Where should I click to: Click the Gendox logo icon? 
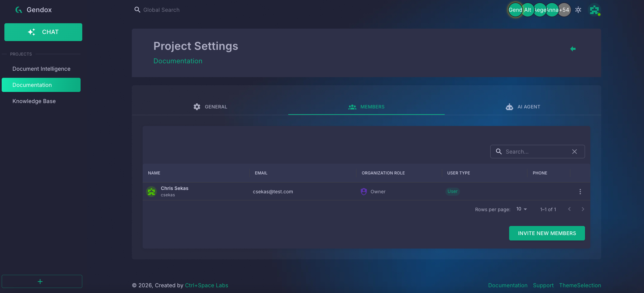(x=19, y=10)
